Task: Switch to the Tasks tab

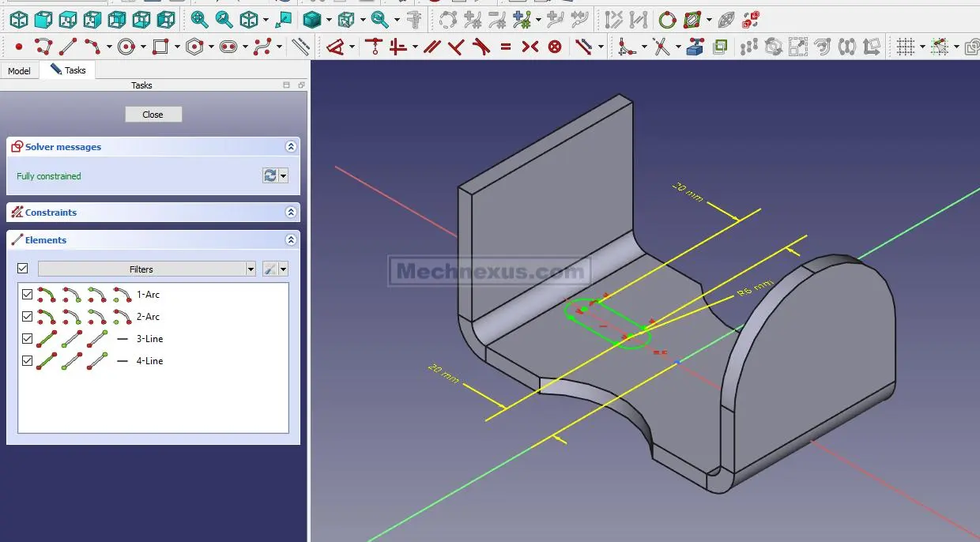Action: [x=68, y=70]
